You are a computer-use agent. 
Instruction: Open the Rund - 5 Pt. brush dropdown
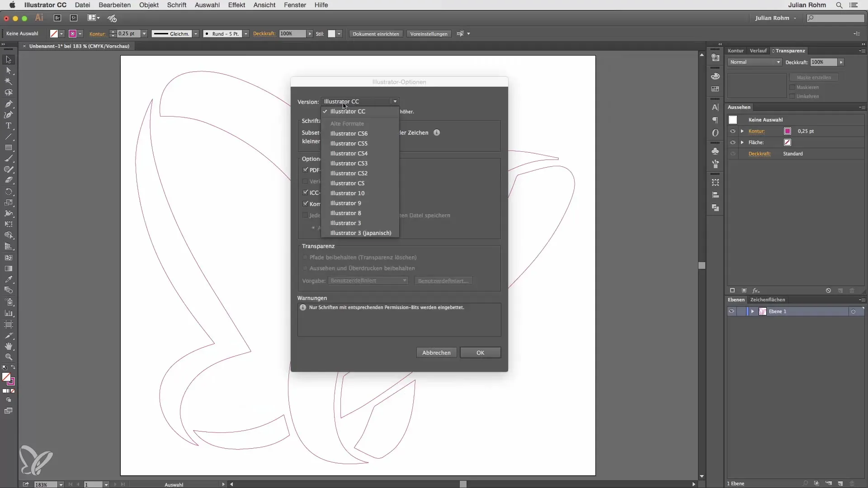pos(246,34)
